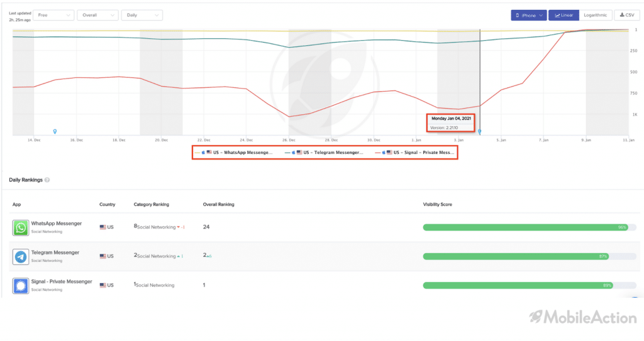Click the App column header

pyautogui.click(x=16, y=204)
